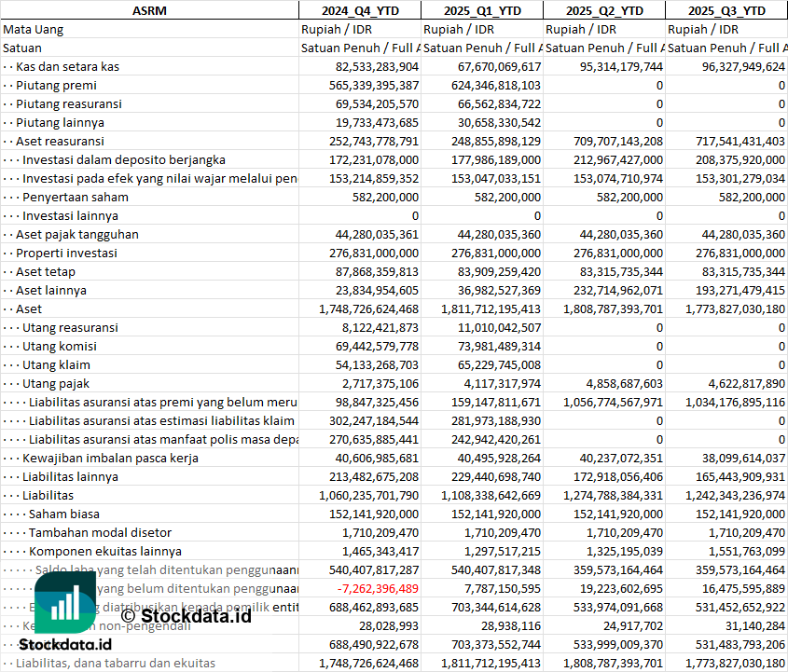
Task: Select the Piutang premi row label
Action: pos(56,85)
